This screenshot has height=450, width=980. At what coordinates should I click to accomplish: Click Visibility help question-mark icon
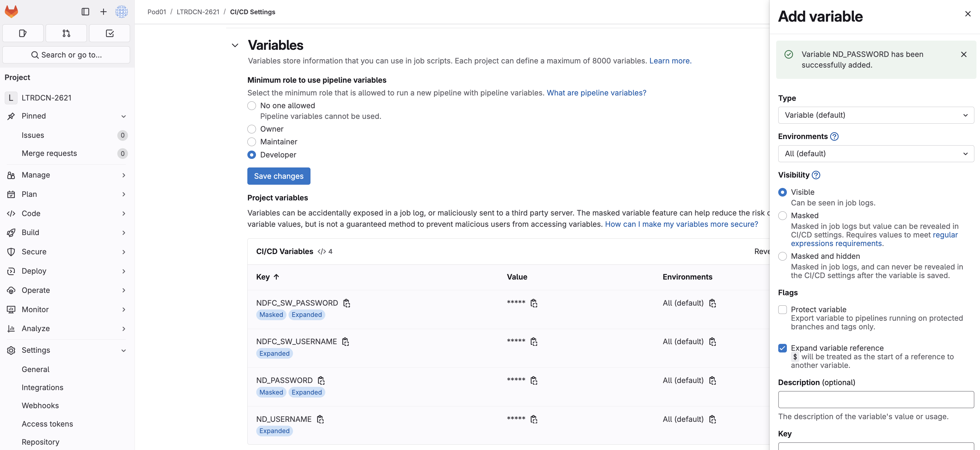tap(816, 175)
